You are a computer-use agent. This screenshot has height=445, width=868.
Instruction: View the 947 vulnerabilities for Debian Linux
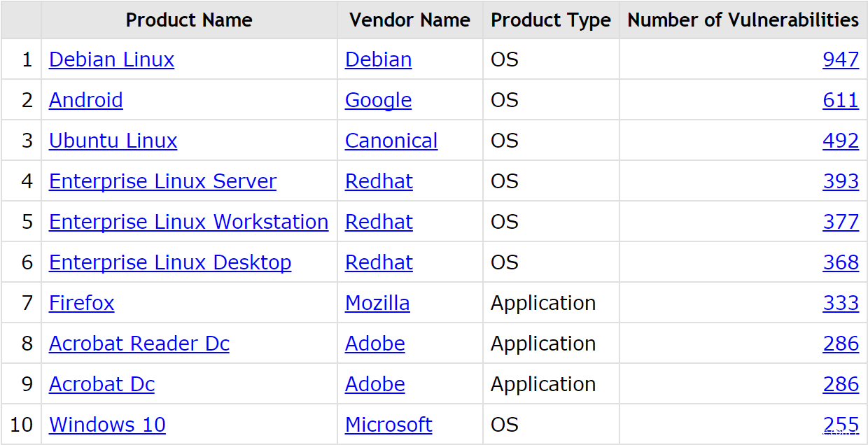click(x=841, y=59)
